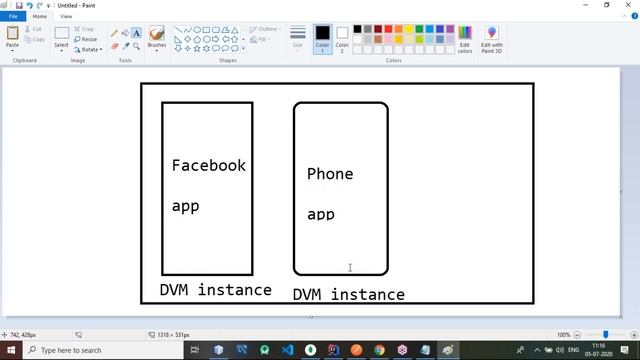Open Google Chrome from taskbar
640x360 pixels.
click(x=380, y=350)
